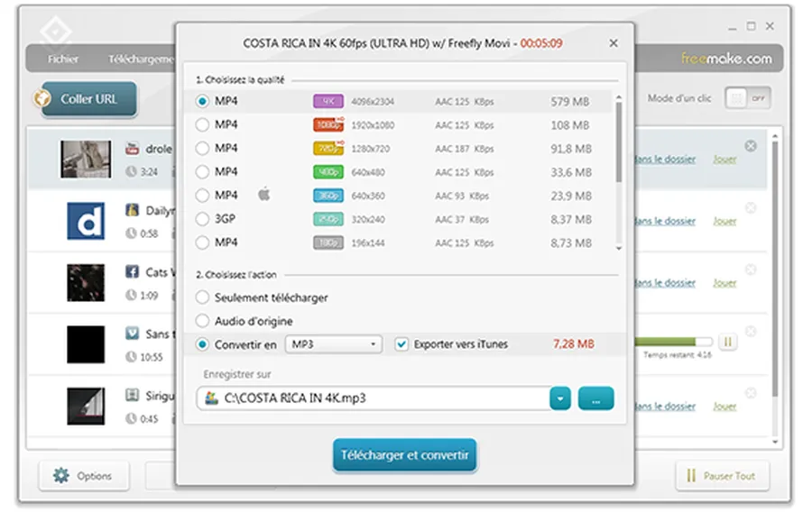Toggle the 'Mode d'un clic' switch

pyautogui.click(x=748, y=97)
